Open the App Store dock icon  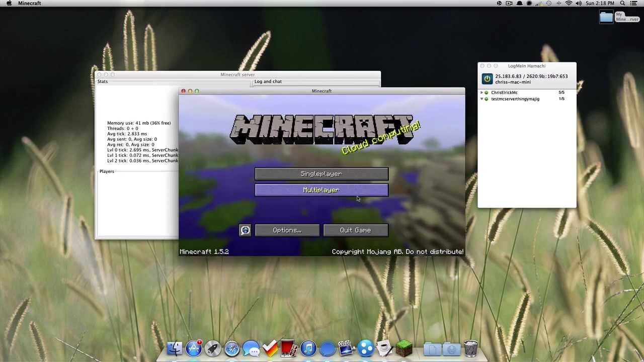pos(194,348)
